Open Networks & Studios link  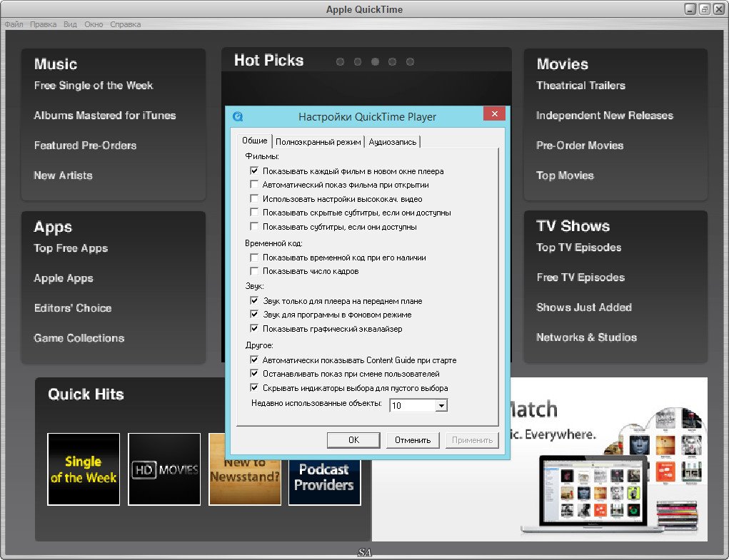pos(587,337)
